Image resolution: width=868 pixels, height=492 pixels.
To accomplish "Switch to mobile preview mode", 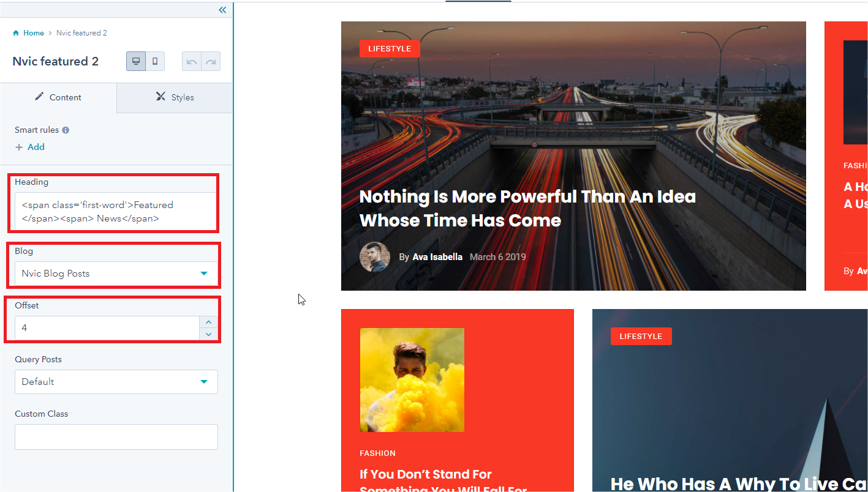I will pos(155,61).
